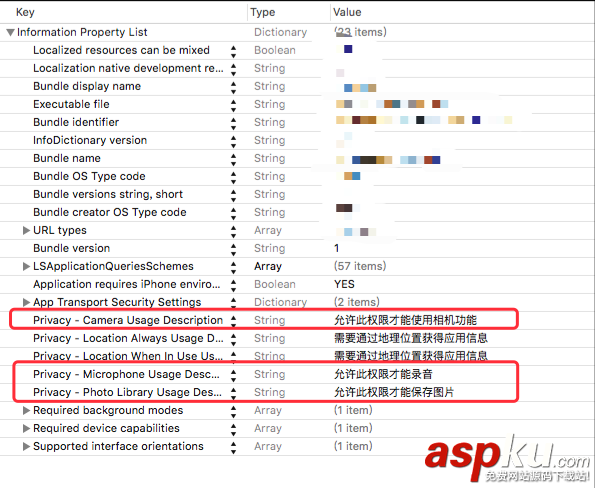Viewport: 595px width, 488px height.
Task: Select Privacy - Microphone Usage Description key
Action: [126, 374]
